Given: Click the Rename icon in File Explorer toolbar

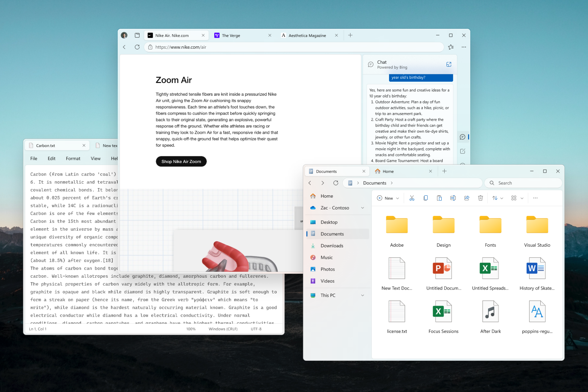Looking at the screenshot, I should pyautogui.click(x=453, y=198).
